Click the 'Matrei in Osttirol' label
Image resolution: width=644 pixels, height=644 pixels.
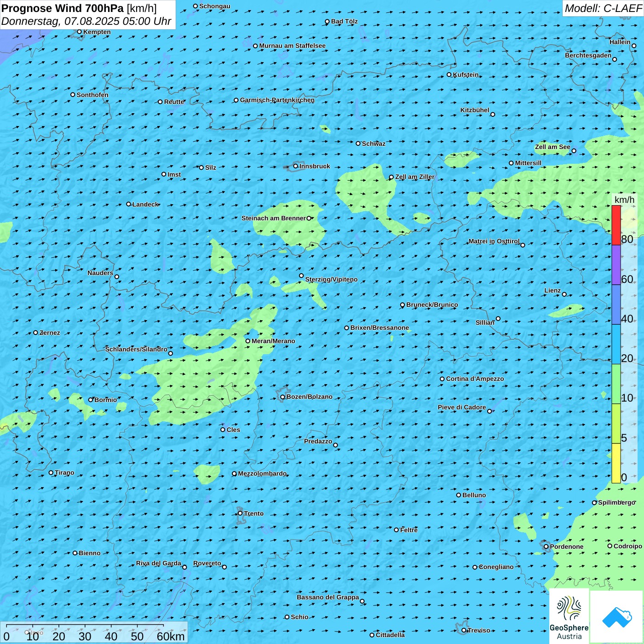pyautogui.click(x=494, y=241)
